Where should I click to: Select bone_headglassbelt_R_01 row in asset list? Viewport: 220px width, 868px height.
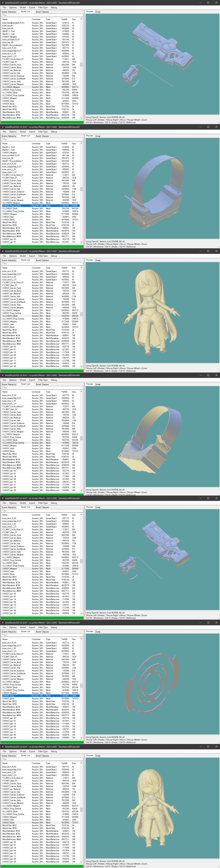pyautogui.click(x=13, y=23)
